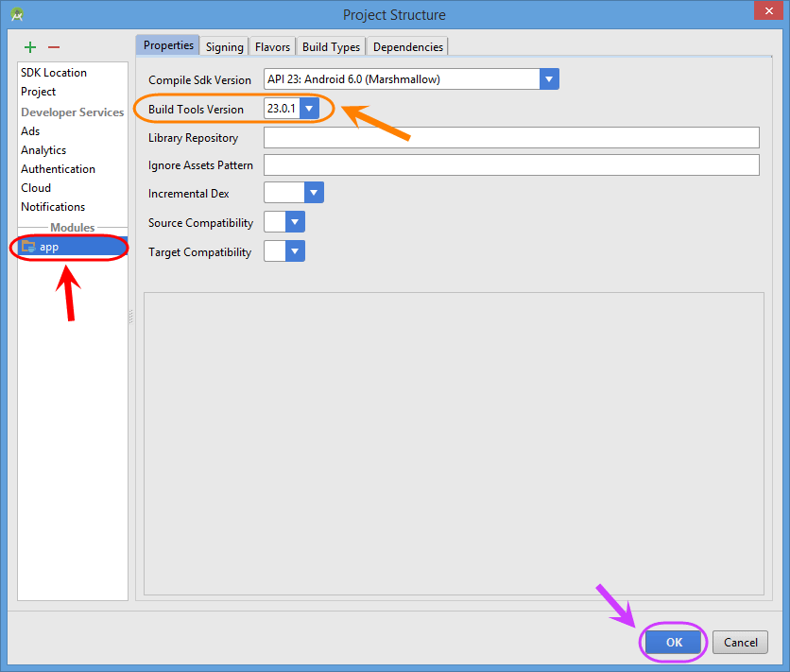Go to the Dependencies tab
Image resolution: width=790 pixels, height=672 pixels.
point(407,47)
